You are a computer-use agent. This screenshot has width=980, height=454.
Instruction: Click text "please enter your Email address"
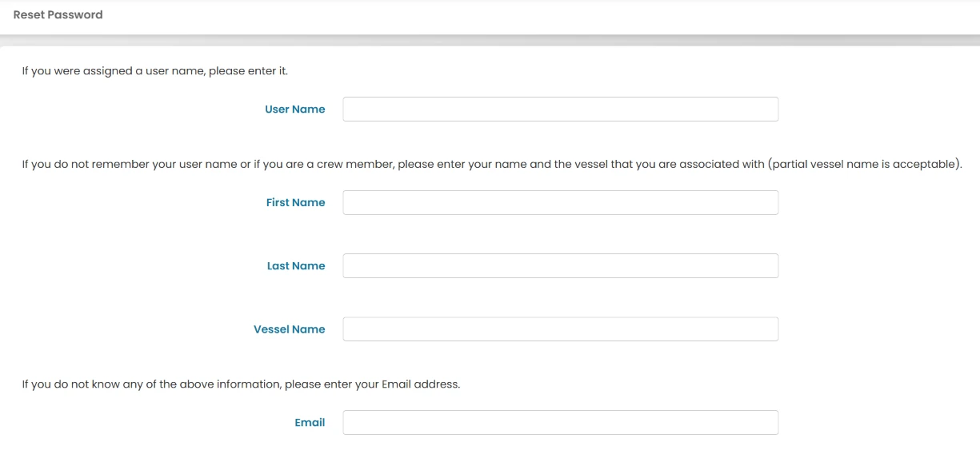pos(372,384)
